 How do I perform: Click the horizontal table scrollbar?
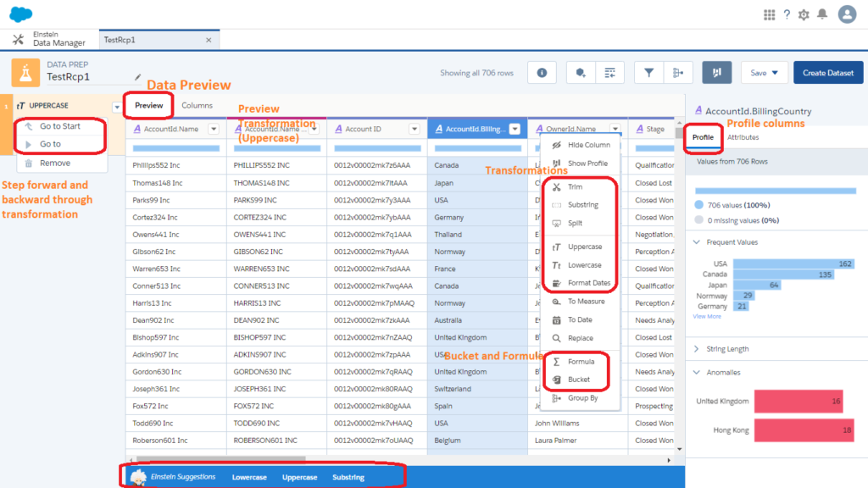[x=221, y=458]
